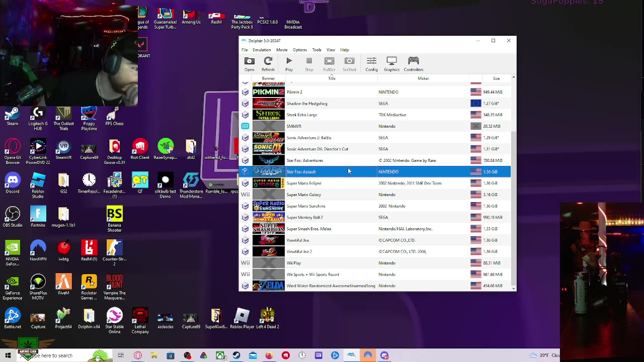Open the View menu

pos(331,50)
